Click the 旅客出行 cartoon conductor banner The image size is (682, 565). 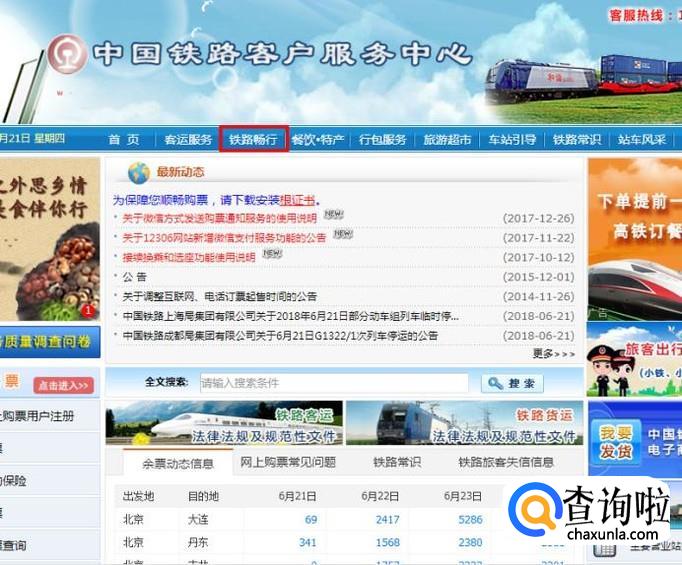point(635,360)
